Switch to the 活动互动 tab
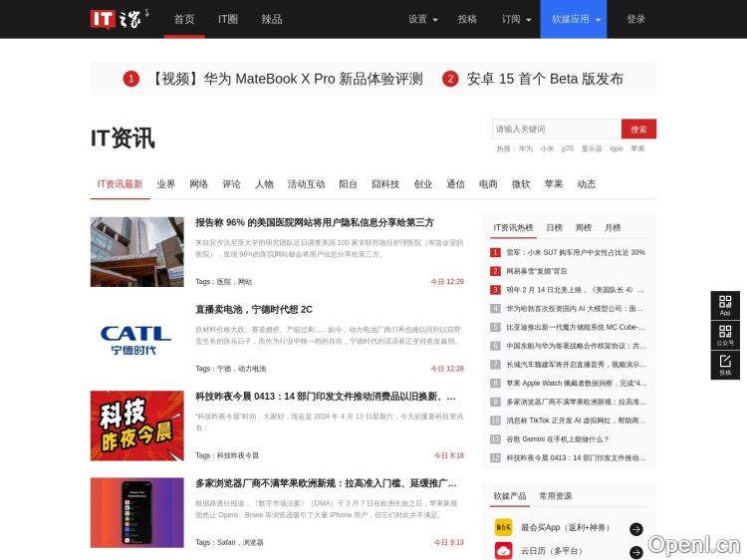 coord(306,184)
